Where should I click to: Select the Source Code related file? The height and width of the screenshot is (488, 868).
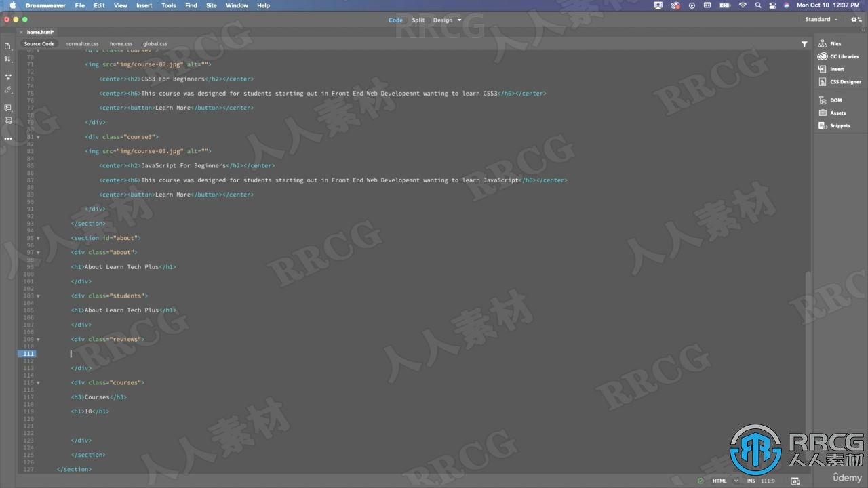pos(39,44)
